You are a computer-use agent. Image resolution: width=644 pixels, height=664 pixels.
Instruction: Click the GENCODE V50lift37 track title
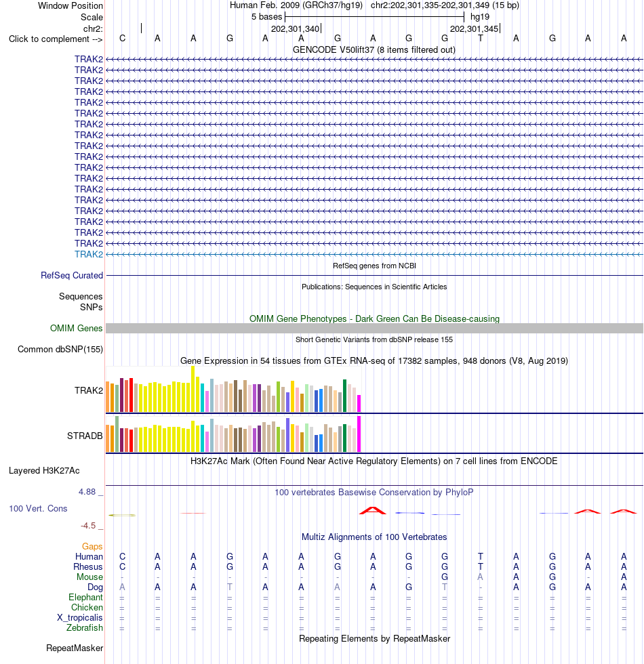[x=374, y=50]
